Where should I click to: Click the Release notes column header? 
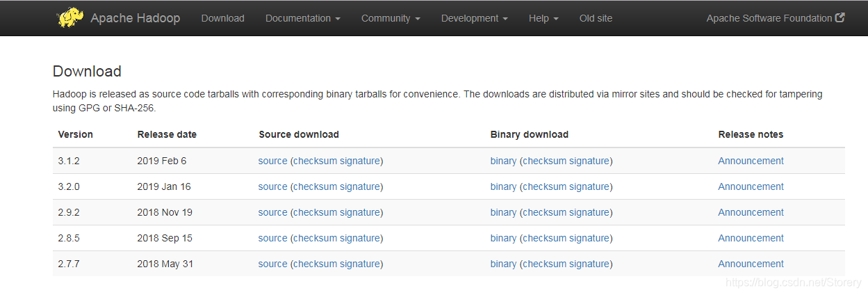[751, 134]
